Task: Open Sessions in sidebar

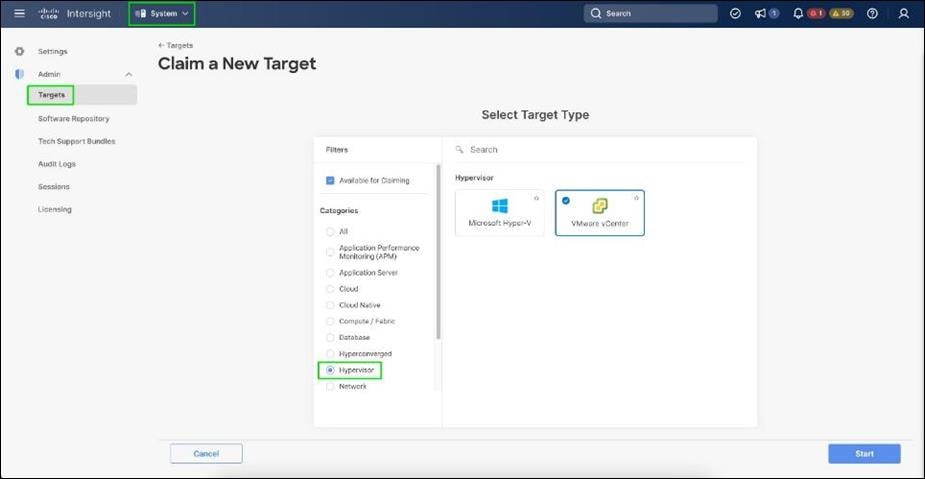Action: tap(54, 186)
